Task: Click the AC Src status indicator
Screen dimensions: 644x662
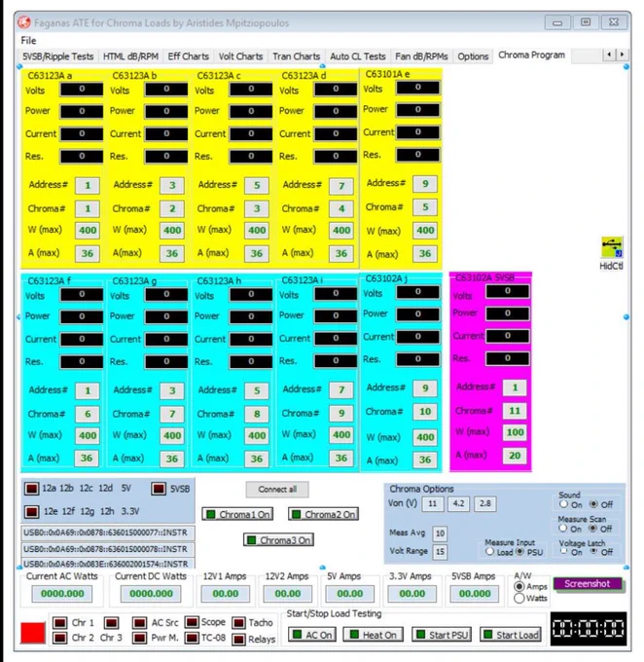Action: pyautogui.click(x=139, y=623)
